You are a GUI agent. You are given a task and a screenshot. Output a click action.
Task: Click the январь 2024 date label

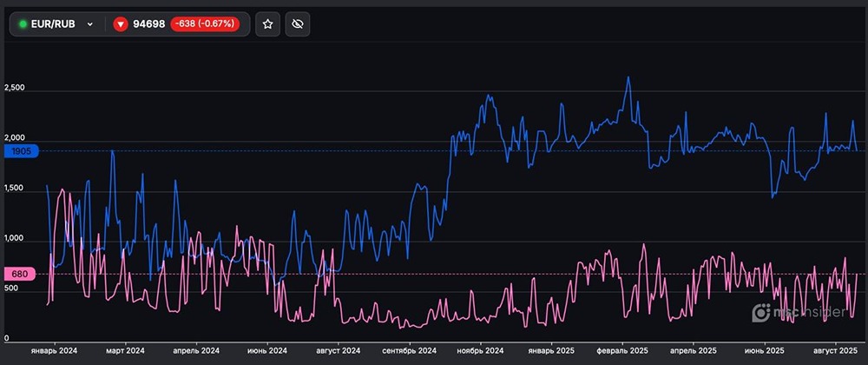[x=54, y=351]
